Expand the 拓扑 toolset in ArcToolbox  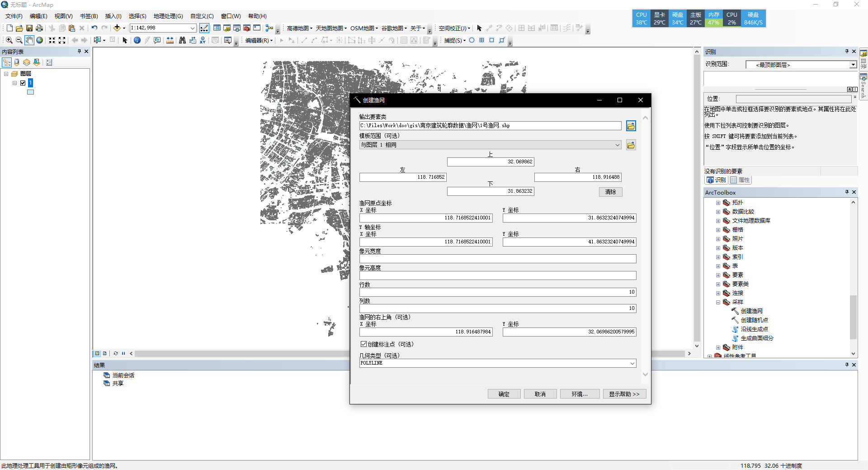coord(718,203)
